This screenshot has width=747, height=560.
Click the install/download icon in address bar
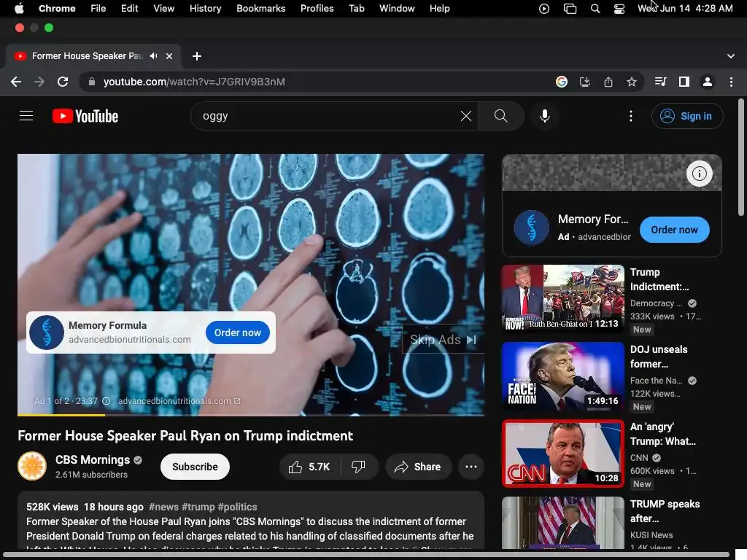click(x=584, y=82)
